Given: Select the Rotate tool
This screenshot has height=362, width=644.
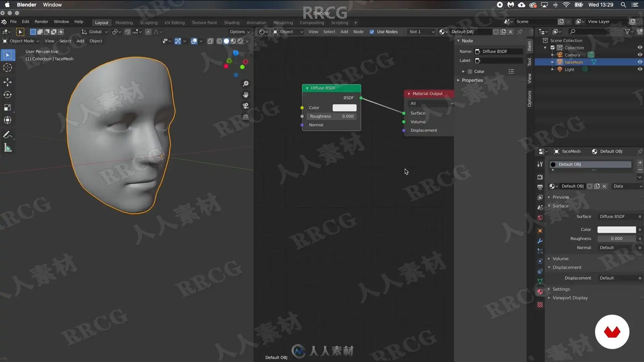Looking at the screenshot, I should click(7, 95).
